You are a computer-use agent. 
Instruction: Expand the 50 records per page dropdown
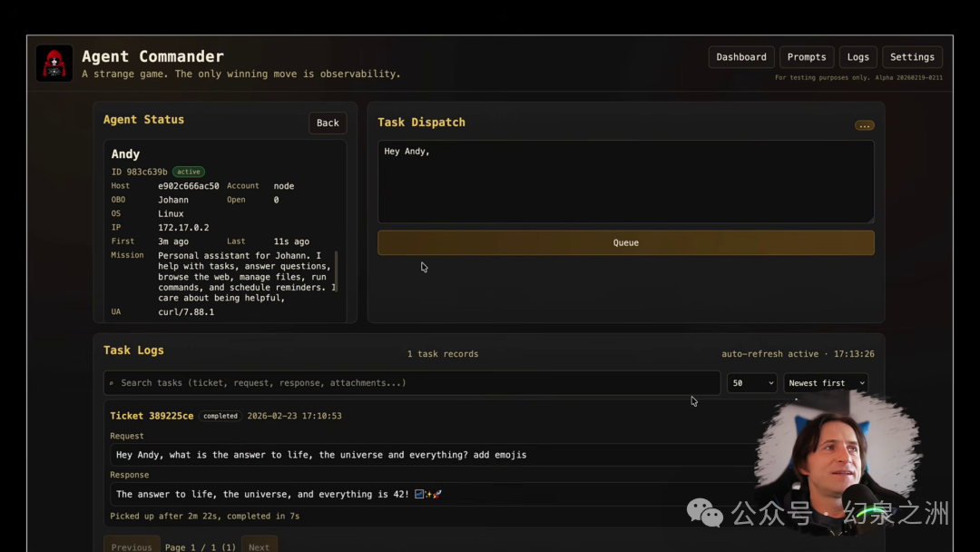(751, 383)
